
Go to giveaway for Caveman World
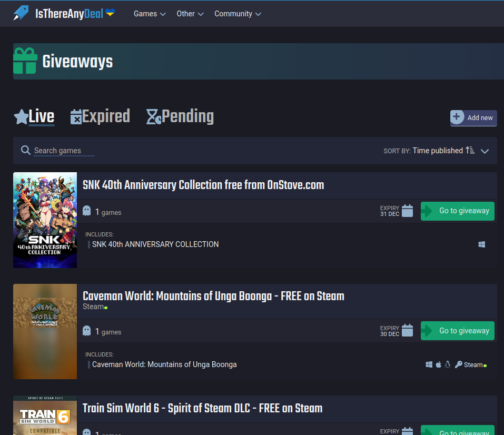point(458,331)
